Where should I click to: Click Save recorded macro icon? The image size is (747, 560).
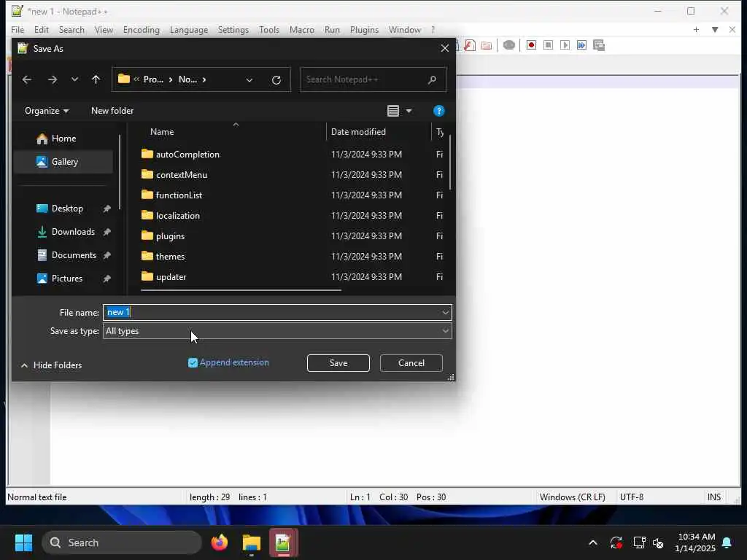coord(599,45)
